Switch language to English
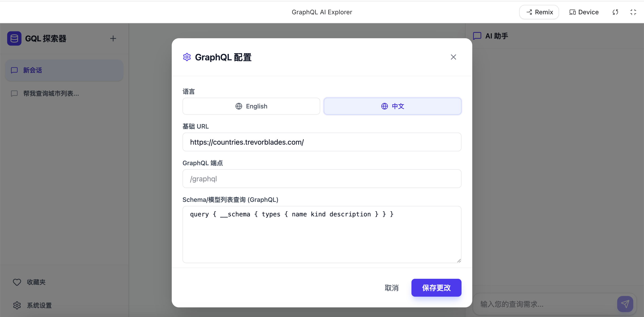The image size is (644, 317). (251, 106)
